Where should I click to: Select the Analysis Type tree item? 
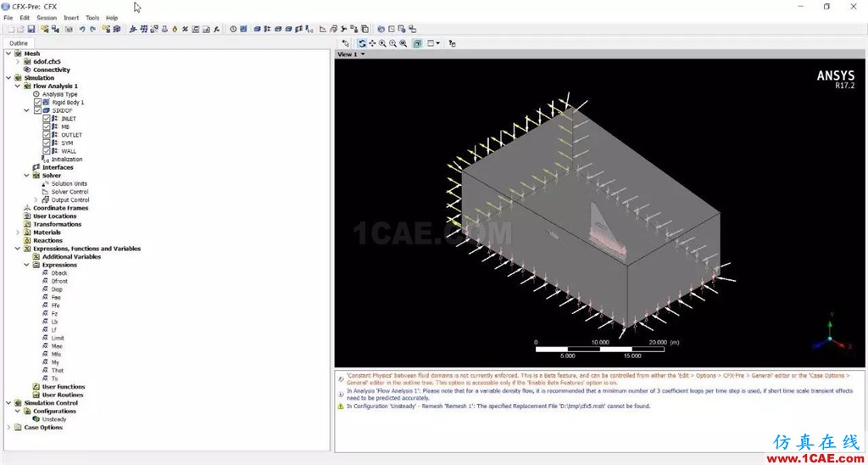60,94
